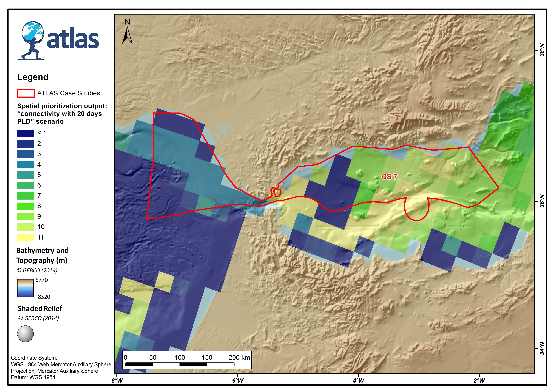Viewport: 554px width, 392px height.
Task: Click the '36°N' latitude label
Action: [x=542, y=201]
